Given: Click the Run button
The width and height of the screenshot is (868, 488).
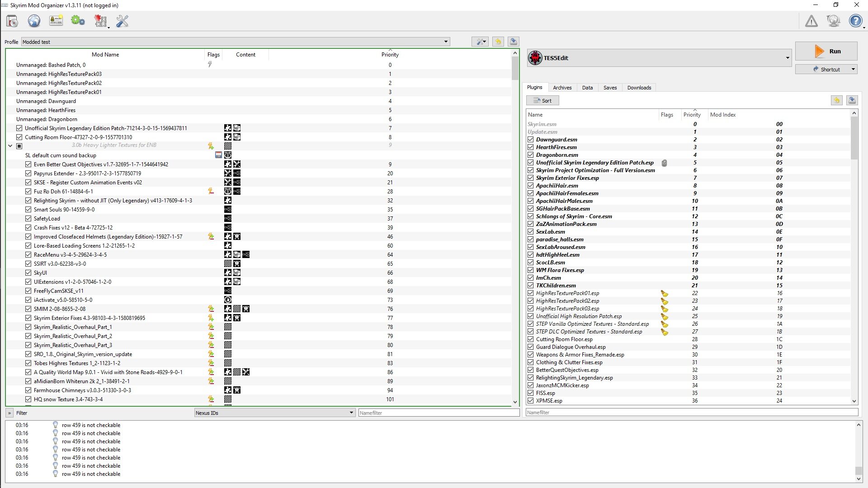Looking at the screenshot, I should click(826, 51).
